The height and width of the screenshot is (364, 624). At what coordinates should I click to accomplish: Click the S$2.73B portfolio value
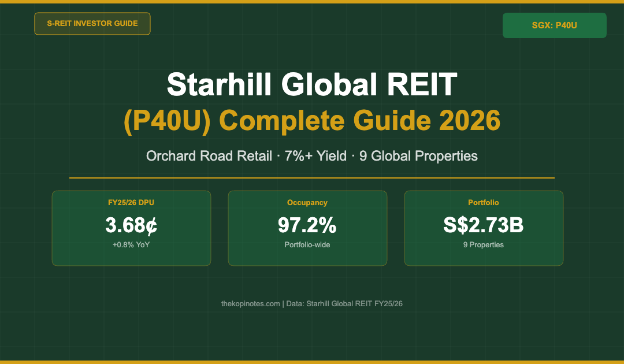click(x=484, y=225)
